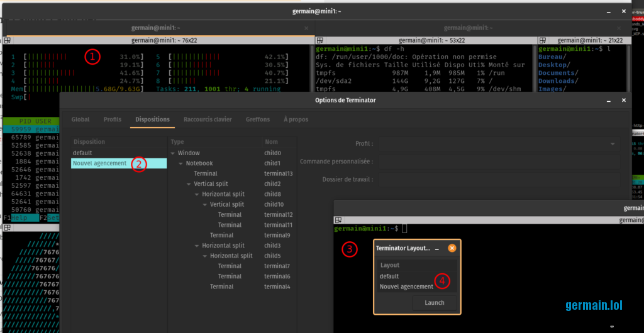The image size is (644, 333).
Task: Click the Type column header
Action: pyautogui.click(x=215, y=142)
